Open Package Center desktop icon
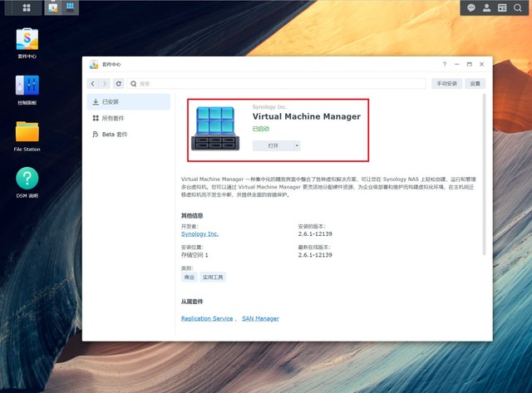Image resolution: width=532 pixels, height=393 pixels. pos(27,43)
